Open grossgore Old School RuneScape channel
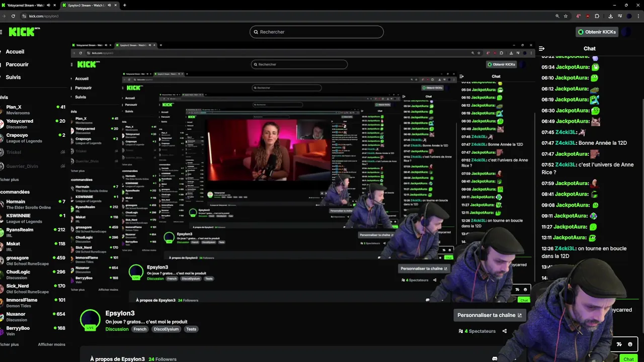This screenshot has width=644, height=362. click(x=33, y=260)
